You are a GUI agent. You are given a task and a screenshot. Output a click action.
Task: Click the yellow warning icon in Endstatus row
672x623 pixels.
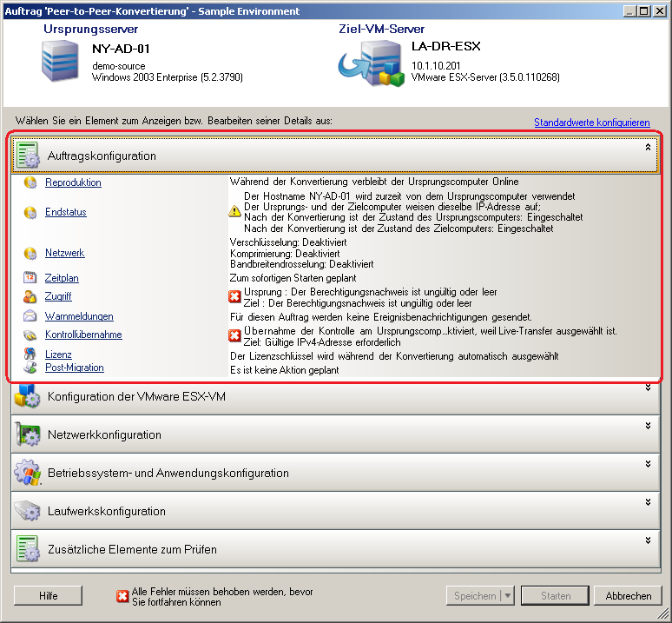coord(234,211)
